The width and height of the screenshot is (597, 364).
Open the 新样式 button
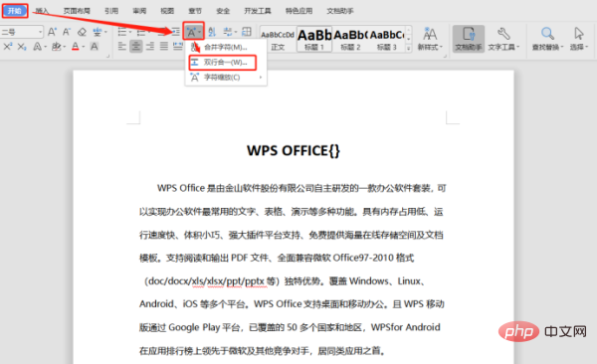pos(430,39)
